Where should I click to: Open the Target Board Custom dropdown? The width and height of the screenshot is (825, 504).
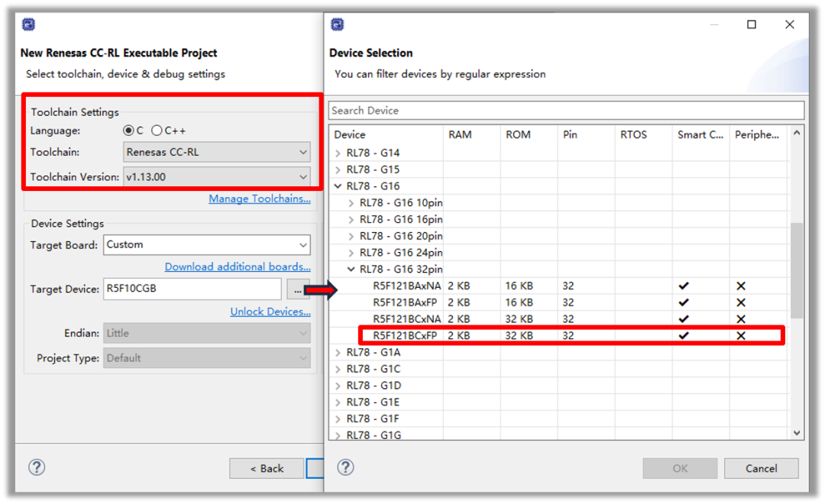[x=206, y=244]
